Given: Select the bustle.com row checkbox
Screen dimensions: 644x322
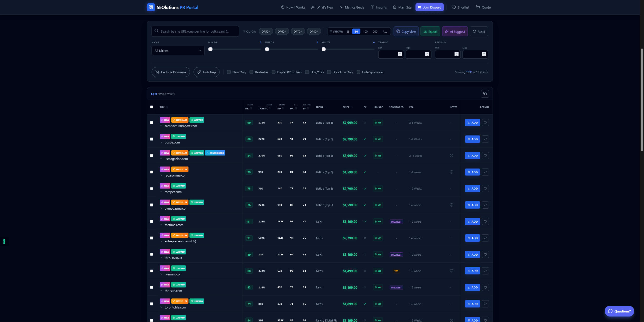Looking at the screenshot, I should tap(151, 139).
